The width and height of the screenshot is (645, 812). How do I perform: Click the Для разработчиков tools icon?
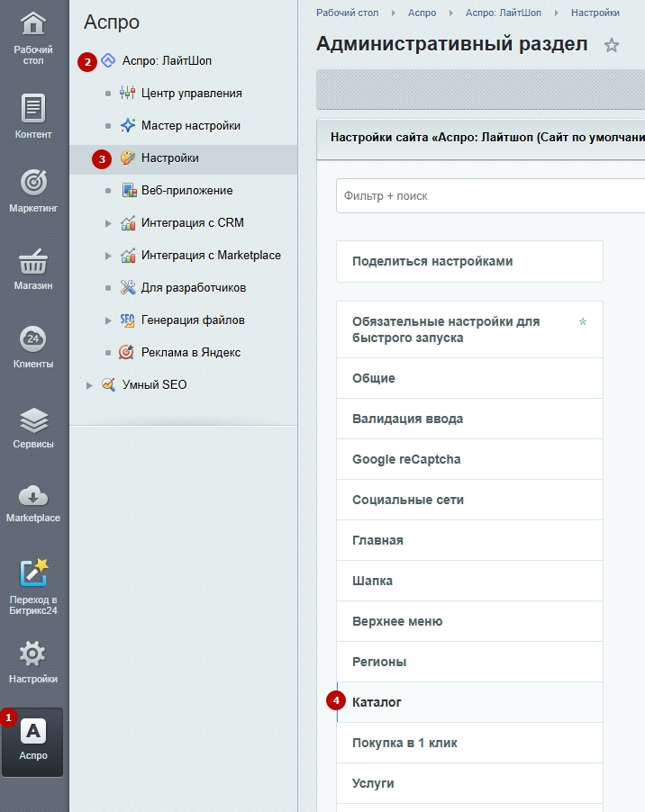[128, 287]
